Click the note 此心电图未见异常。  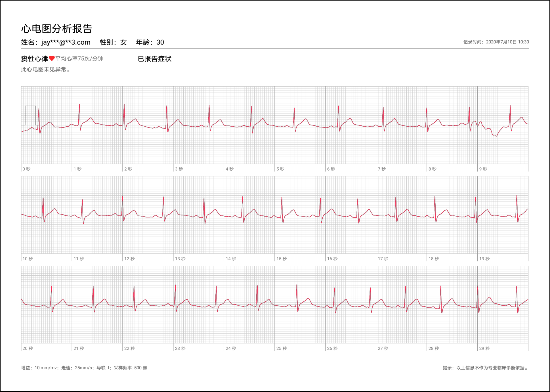pos(47,69)
